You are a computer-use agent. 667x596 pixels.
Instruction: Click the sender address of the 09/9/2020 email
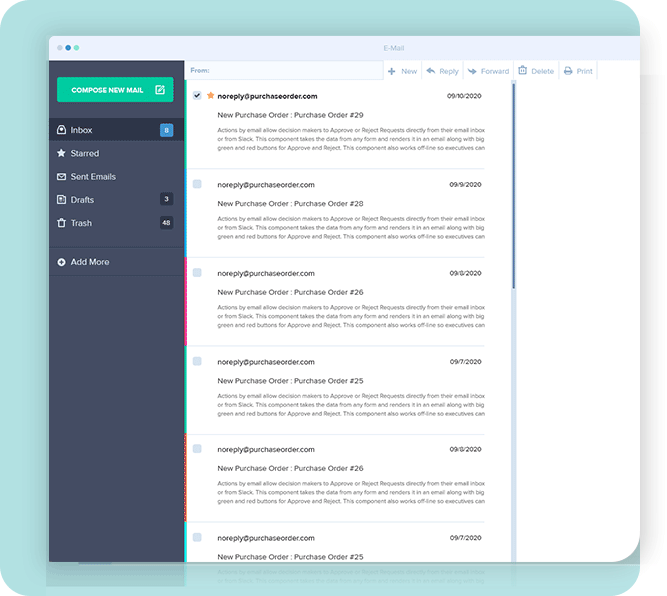[x=266, y=185]
